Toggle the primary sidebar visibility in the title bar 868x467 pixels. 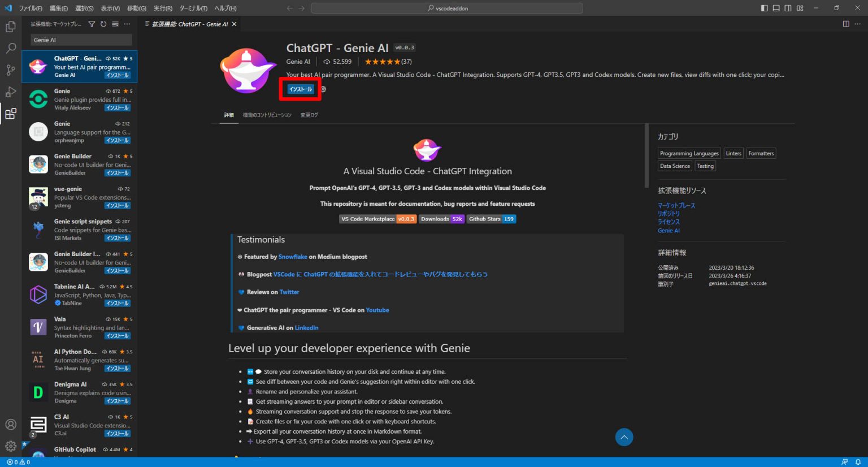coord(764,8)
